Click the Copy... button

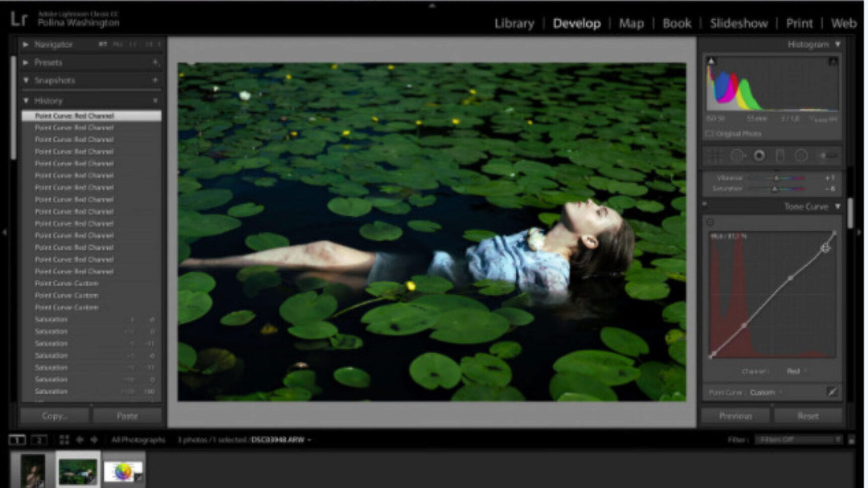click(54, 416)
